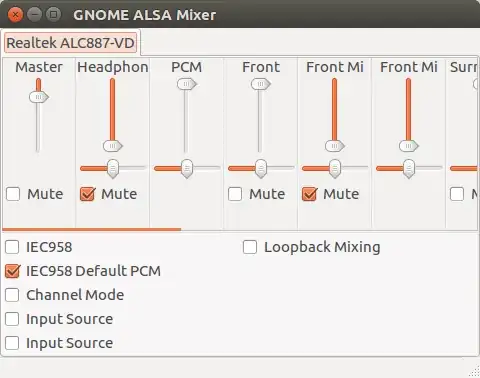Uncheck the Headphone Mute checkbox
The width and height of the screenshot is (480, 378).
coord(87,194)
